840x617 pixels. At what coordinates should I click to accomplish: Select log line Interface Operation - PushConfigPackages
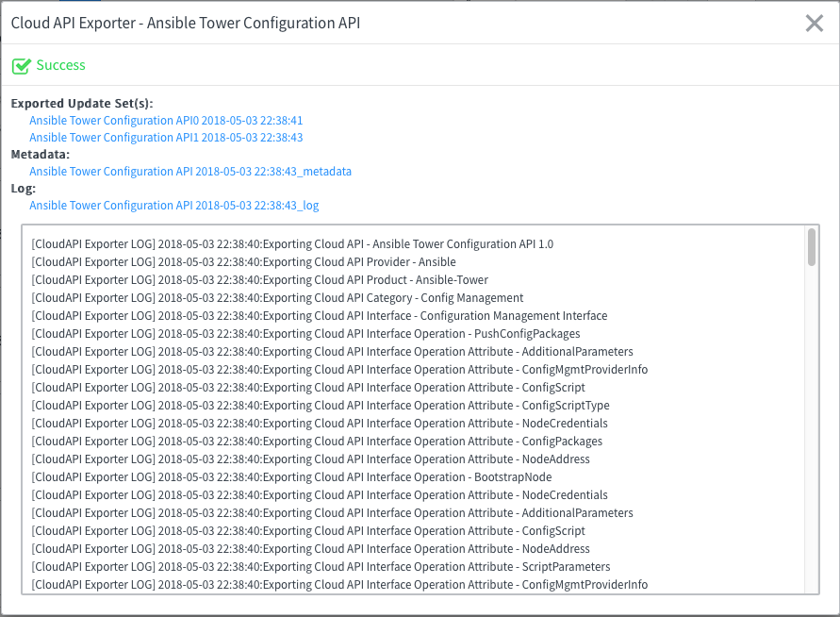(305, 334)
